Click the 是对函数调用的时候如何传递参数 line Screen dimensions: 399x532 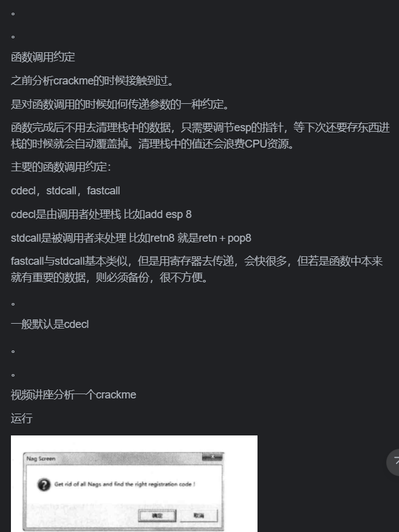click(x=120, y=104)
